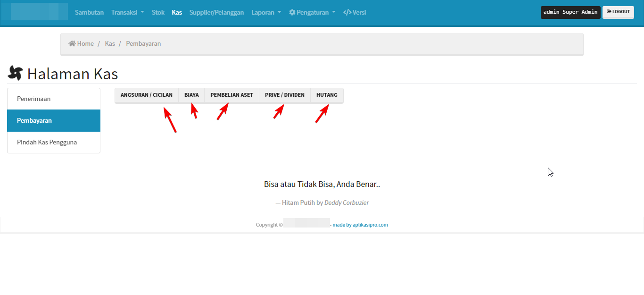644x295 pixels.
Task: Click the code icon next to Versi
Action: point(347,12)
